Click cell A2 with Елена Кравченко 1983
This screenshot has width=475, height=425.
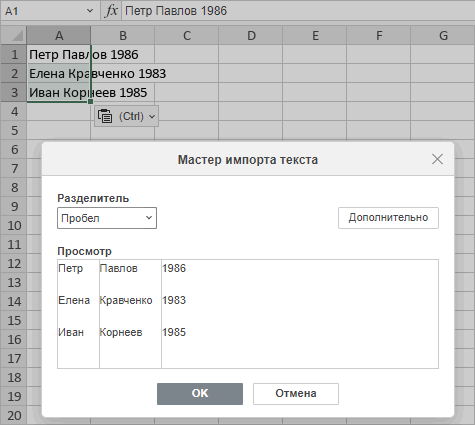59,73
